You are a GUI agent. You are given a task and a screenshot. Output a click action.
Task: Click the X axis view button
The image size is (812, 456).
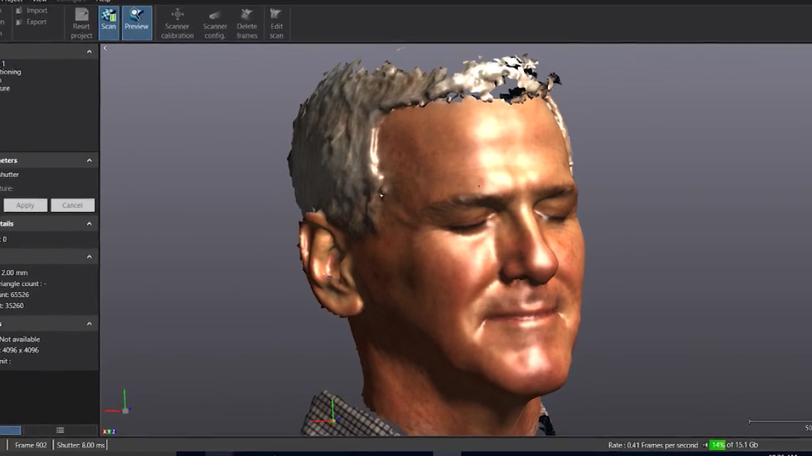tap(105, 432)
